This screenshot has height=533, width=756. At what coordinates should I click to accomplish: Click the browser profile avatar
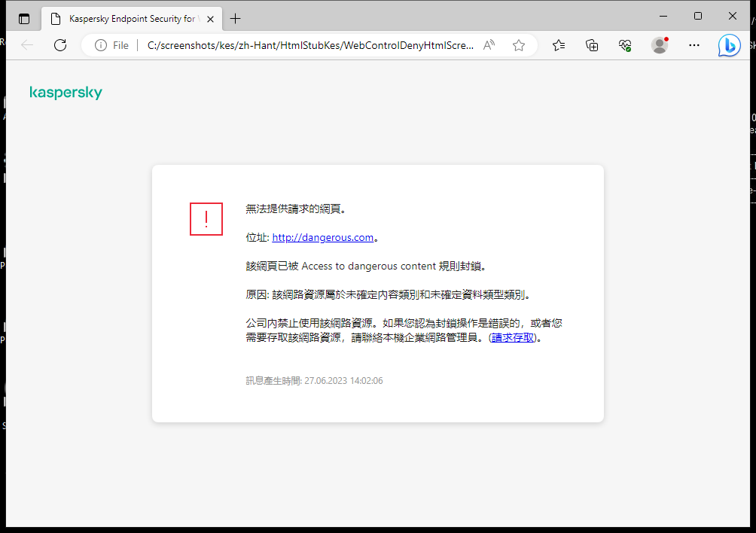point(659,45)
